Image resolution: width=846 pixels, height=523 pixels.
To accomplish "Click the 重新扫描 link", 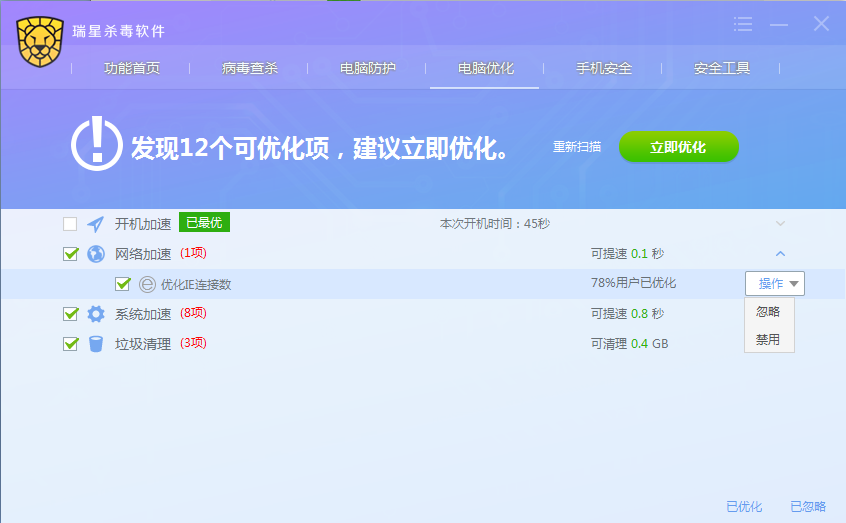I will (x=577, y=147).
